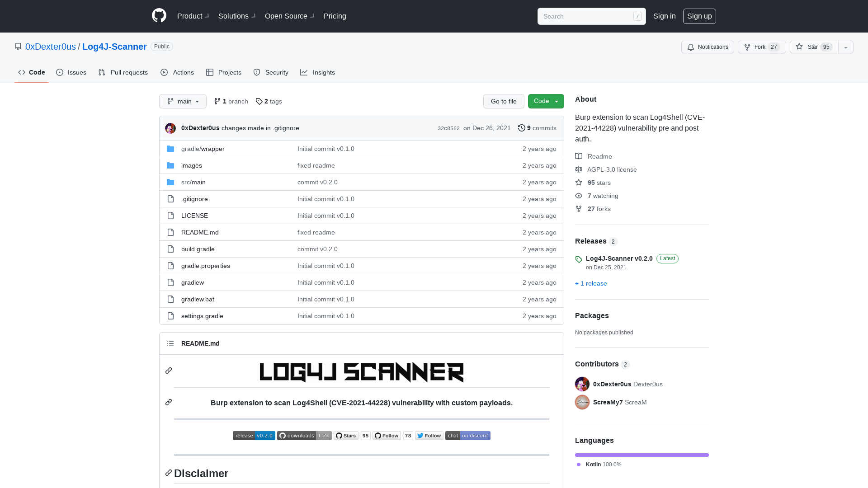The width and height of the screenshot is (868, 488).
Task: View 2 tags link
Action: [269, 101]
